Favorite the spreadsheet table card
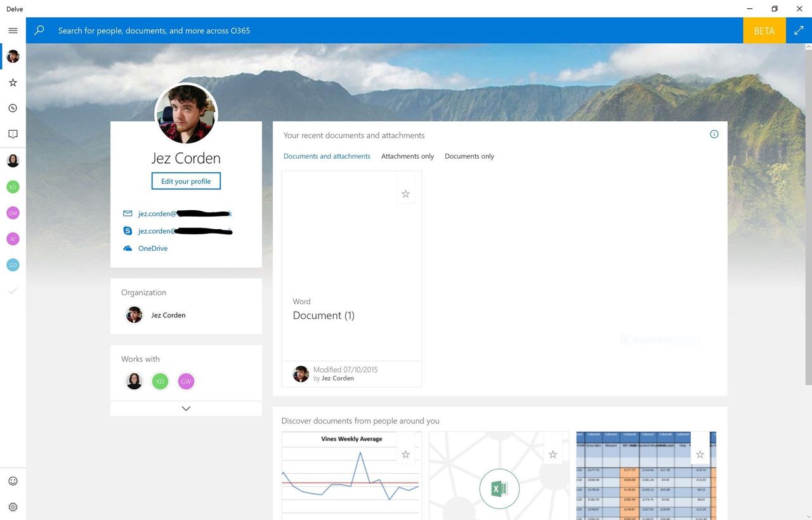Screen dimensions: 812x520 (700, 455)
